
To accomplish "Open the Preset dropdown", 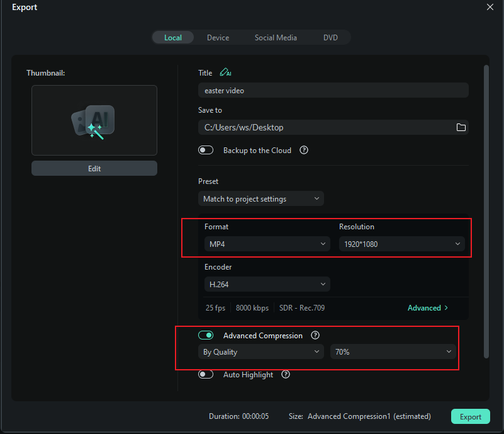I will click(261, 199).
